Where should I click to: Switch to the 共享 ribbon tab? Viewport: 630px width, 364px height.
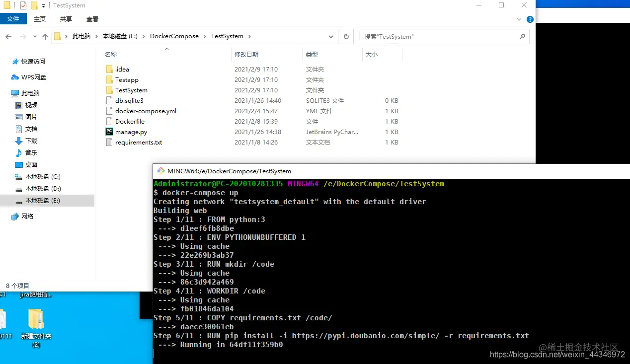[x=66, y=19]
